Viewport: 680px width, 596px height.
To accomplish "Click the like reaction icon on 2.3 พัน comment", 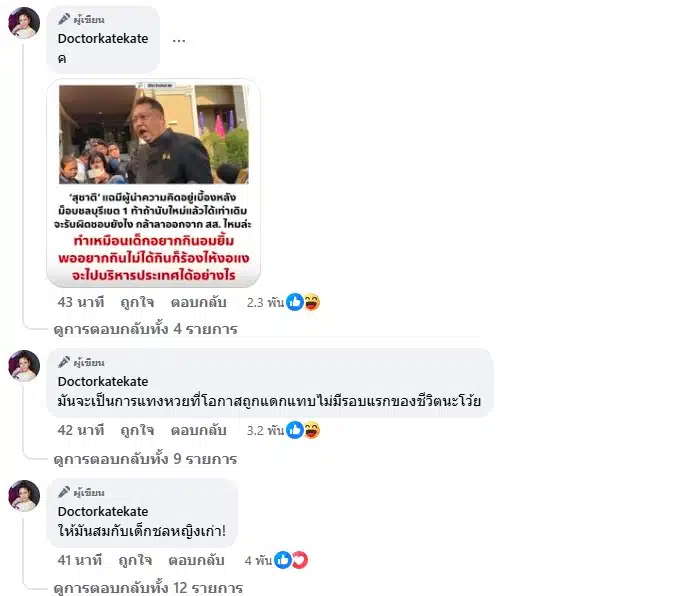I will pyautogui.click(x=295, y=302).
